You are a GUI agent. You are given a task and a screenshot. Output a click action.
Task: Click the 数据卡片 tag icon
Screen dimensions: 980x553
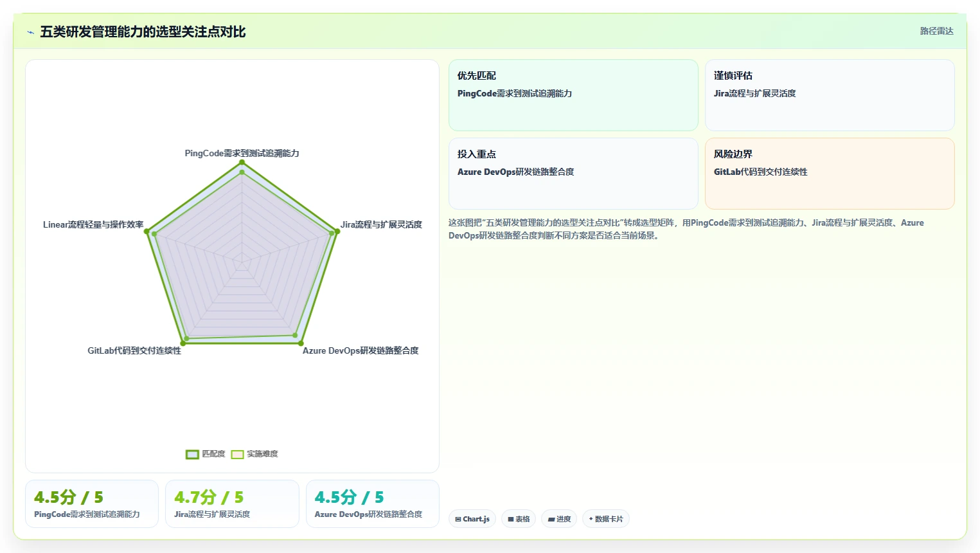pos(591,519)
